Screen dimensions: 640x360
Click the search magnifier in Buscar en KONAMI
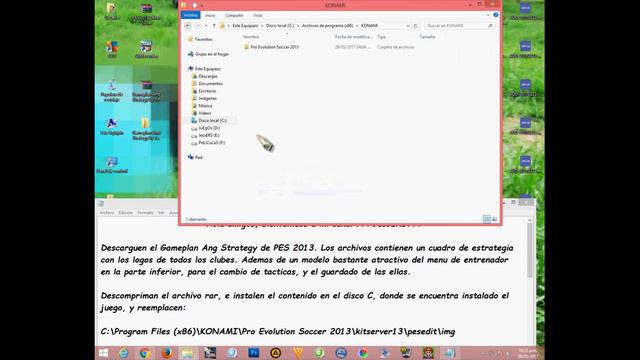click(490, 26)
